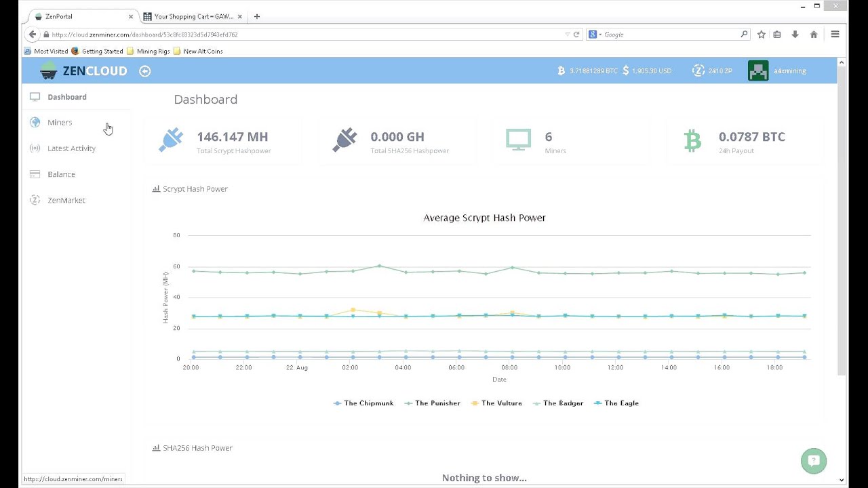Click the Scrypt Hash Power chart icon
Image resolution: width=868 pixels, height=488 pixels.
(x=156, y=189)
